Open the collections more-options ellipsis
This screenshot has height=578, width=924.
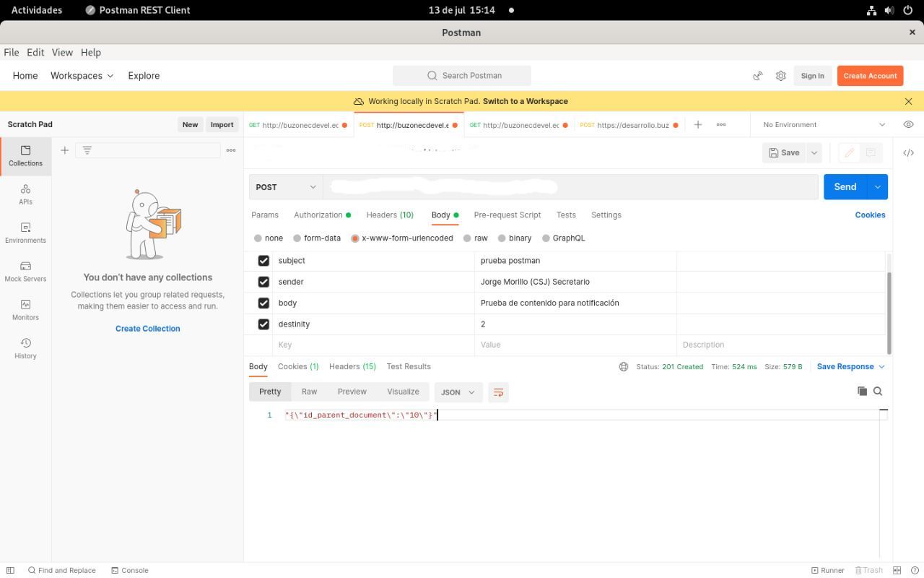coord(231,150)
